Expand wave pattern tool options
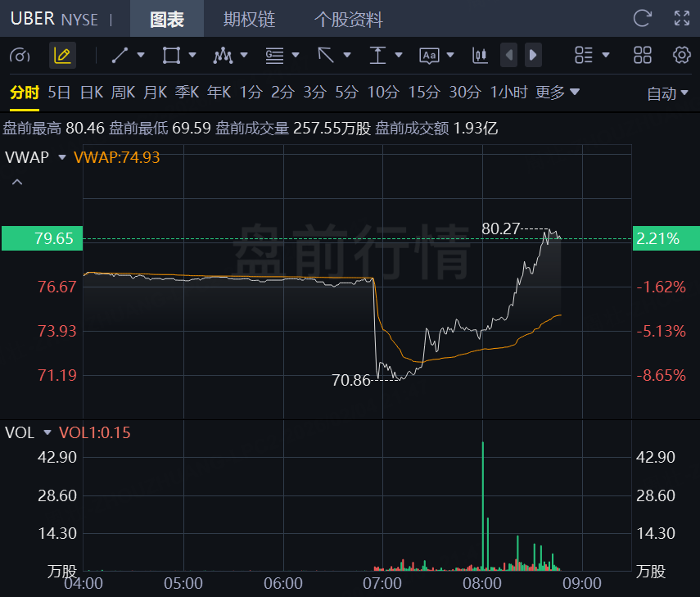The width and height of the screenshot is (700, 597). (244, 55)
